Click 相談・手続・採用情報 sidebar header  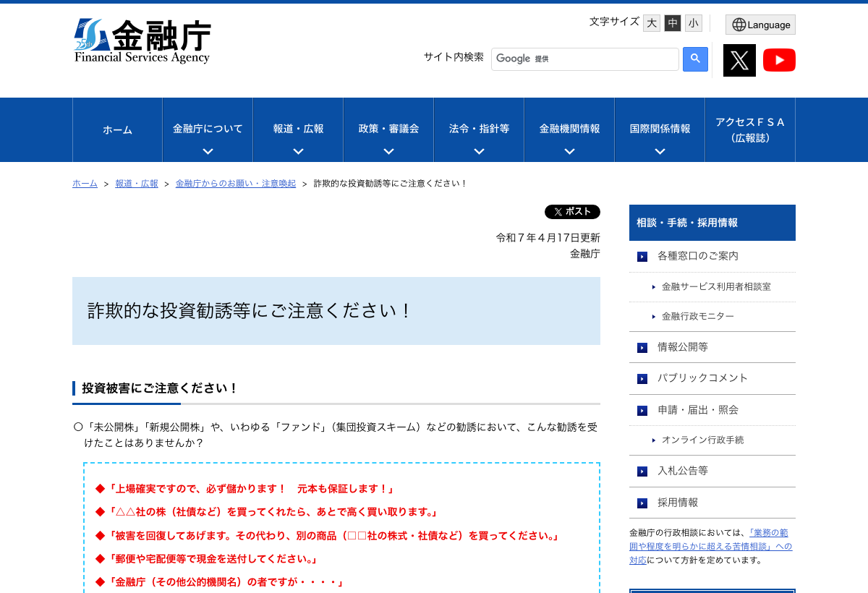pyautogui.click(x=712, y=223)
